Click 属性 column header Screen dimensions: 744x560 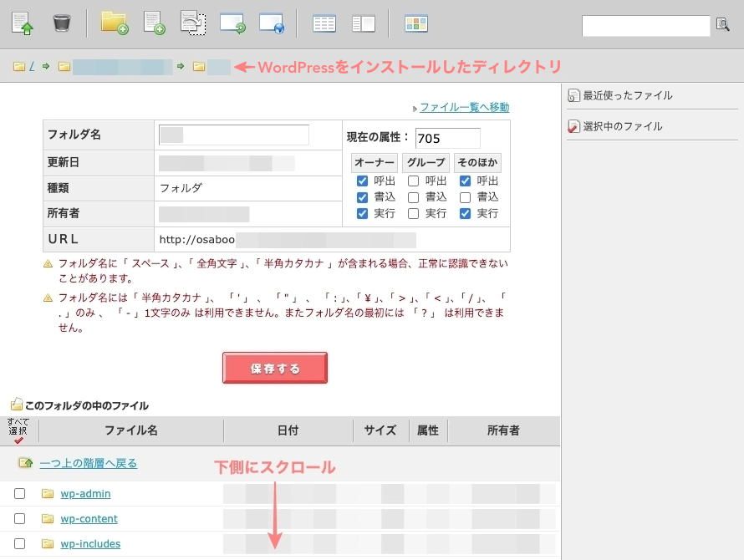(x=427, y=430)
